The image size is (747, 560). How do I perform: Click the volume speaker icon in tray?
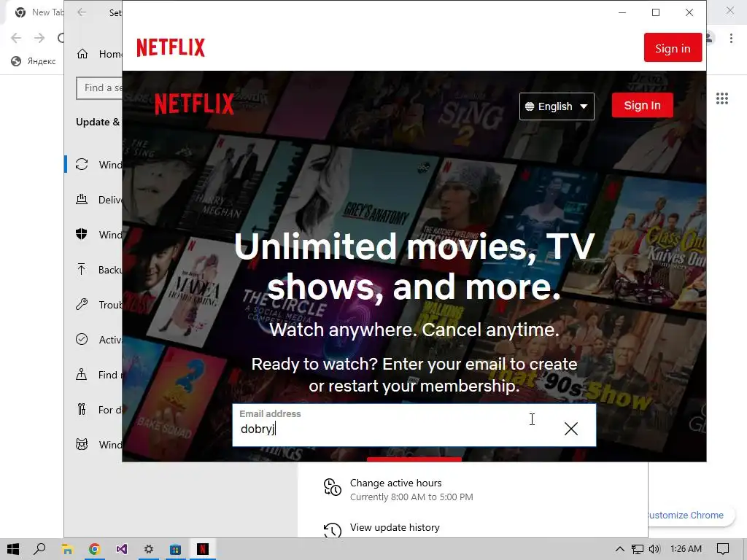[x=654, y=549]
